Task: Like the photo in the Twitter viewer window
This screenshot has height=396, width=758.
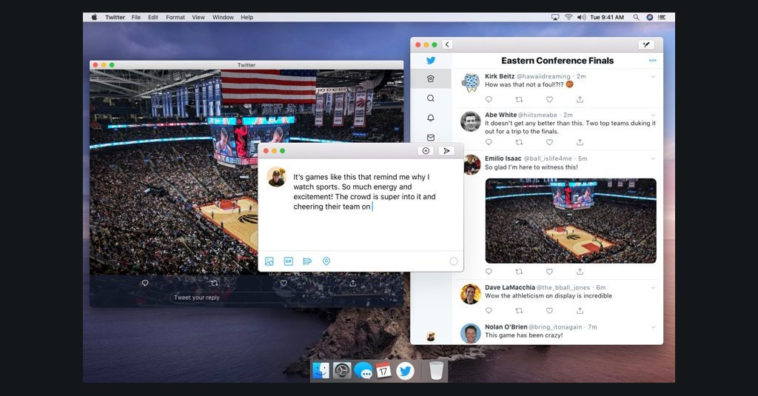Action: (x=284, y=283)
